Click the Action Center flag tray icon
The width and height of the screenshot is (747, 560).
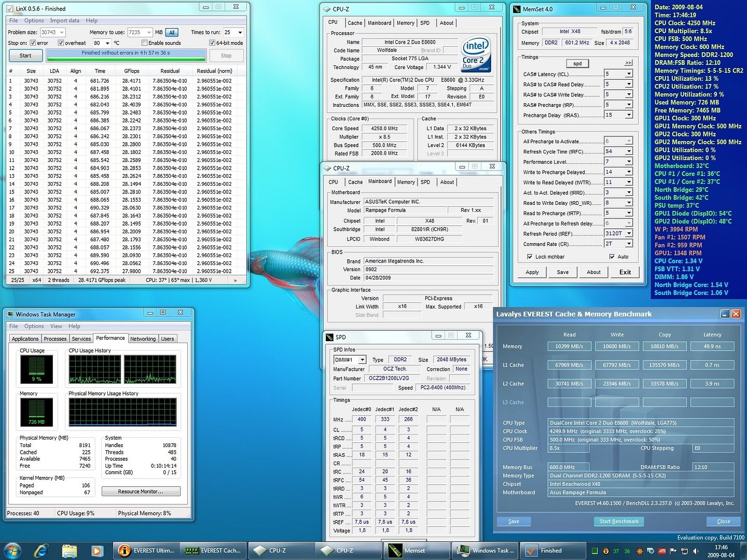[673, 551]
